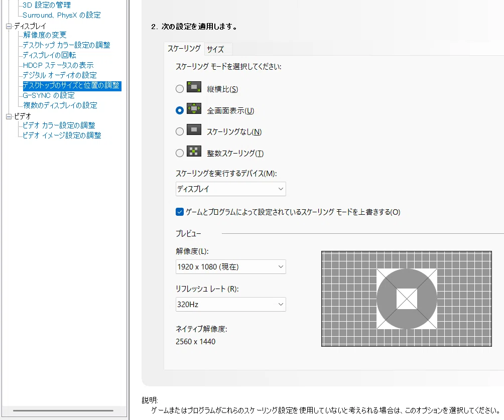Click the スケーリングなし no-scaling icon
This screenshot has width=504, height=420.
(194, 130)
